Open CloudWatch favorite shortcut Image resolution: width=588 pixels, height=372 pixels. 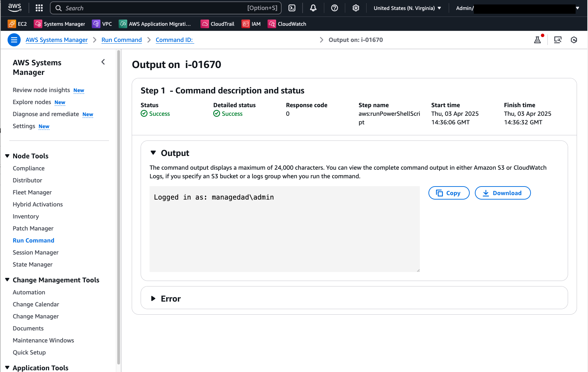[x=287, y=24]
